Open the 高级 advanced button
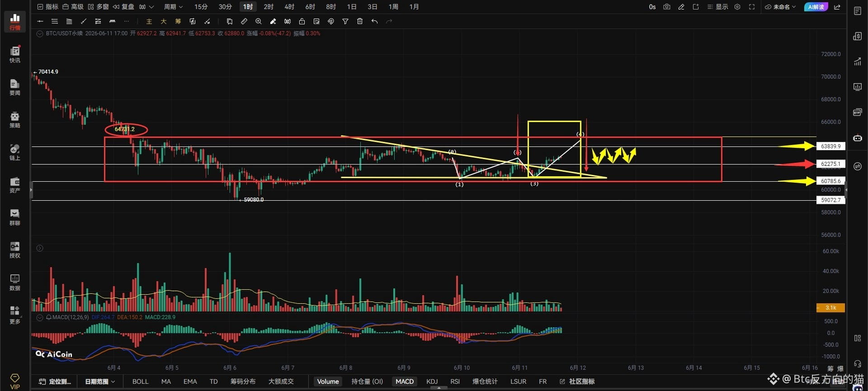This screenshot has width=868, height=391. point(73,7)
